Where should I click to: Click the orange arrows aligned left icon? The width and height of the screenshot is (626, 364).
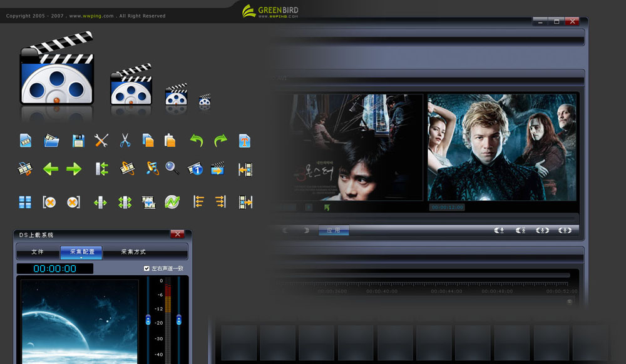pyautogui.click(x=198, y=202)
